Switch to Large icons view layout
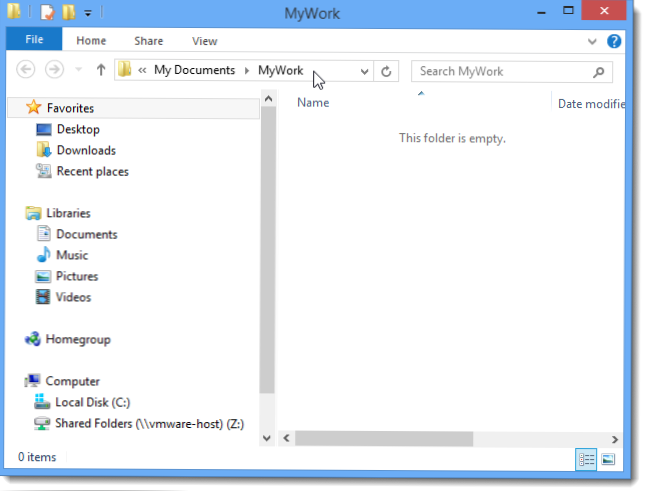 click(608, 458)
